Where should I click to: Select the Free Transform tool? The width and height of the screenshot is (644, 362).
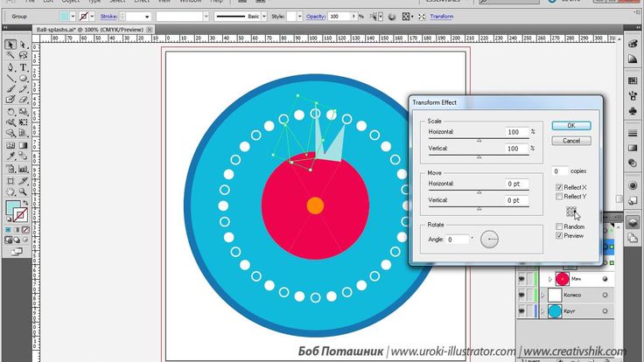[23, 122]
